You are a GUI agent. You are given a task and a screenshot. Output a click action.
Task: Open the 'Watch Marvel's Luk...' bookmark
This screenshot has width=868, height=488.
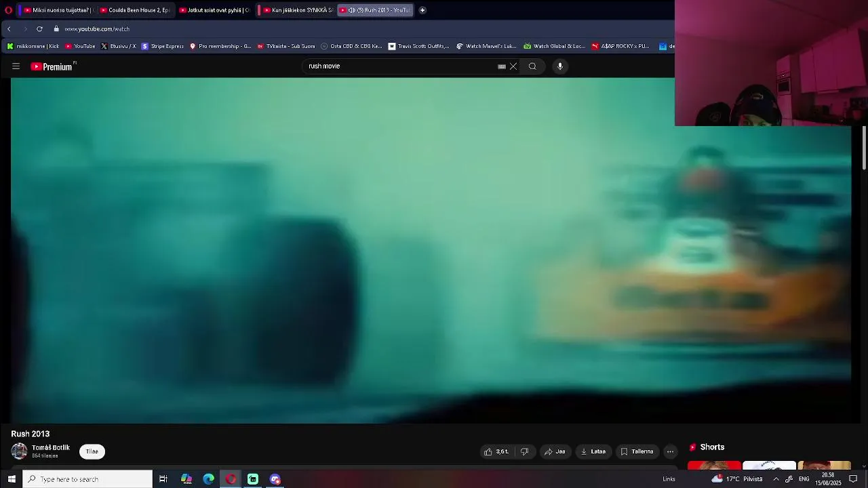486,46
